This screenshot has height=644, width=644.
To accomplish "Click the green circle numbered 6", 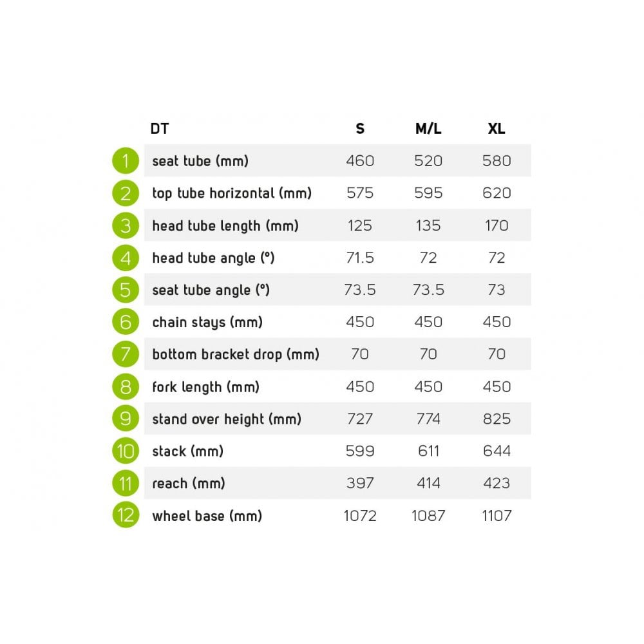I will 126,321.
